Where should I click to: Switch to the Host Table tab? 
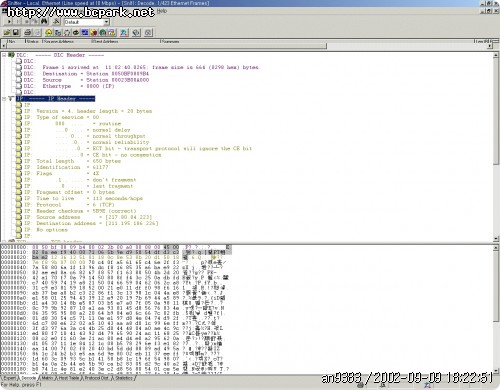point(69,378)
